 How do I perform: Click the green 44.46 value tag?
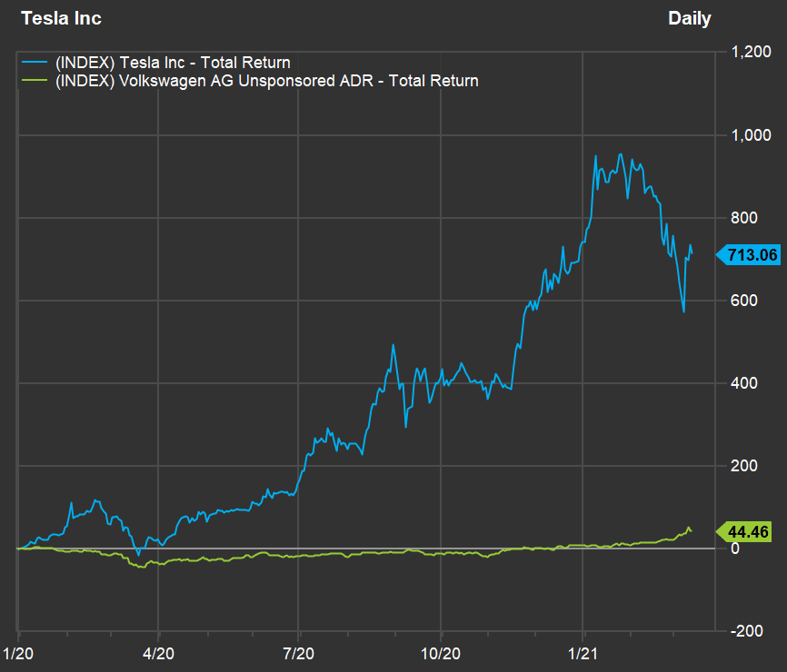click(x=753, y=530)
